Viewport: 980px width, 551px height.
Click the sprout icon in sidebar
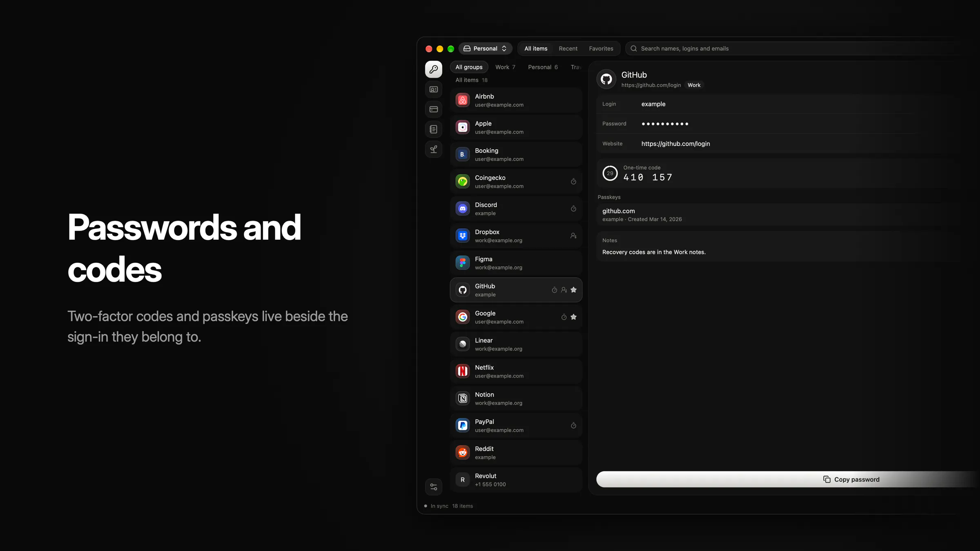pyautogui.click(x=434, y=149)
